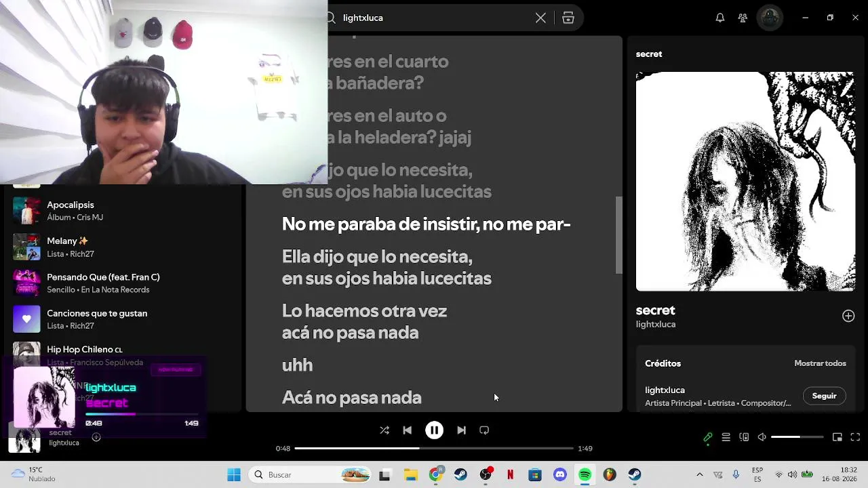Click the lyrics panel scrollbar
Screen dimensions: 868x488
(x=618, y=235)
